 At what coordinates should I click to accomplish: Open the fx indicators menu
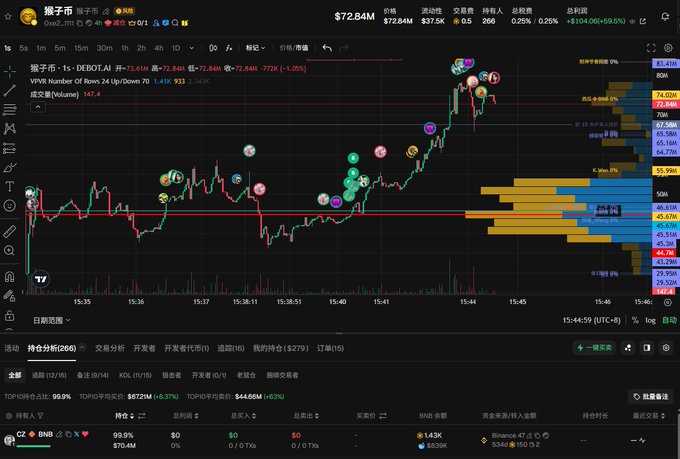(x=229, y=48)
